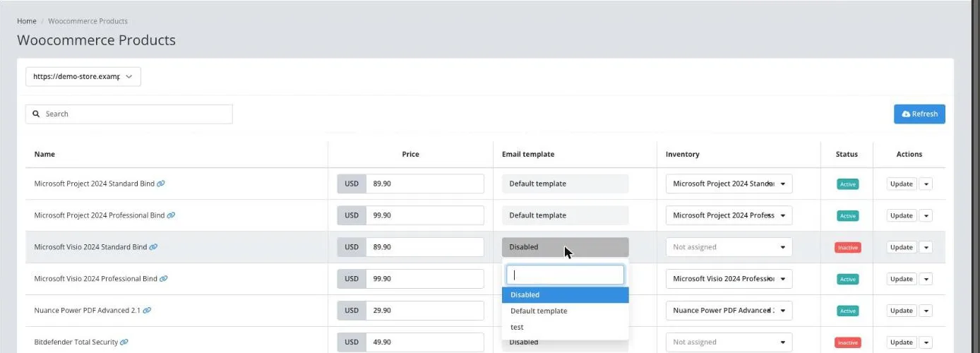Screen dimensions: 980x353
Task: Click the Name column header
Action: 44,154
